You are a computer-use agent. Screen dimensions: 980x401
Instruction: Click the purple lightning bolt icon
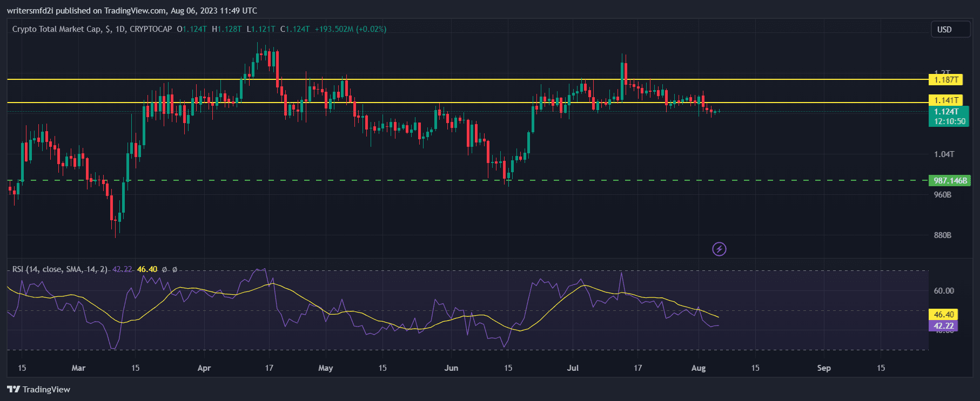point(719,249)
